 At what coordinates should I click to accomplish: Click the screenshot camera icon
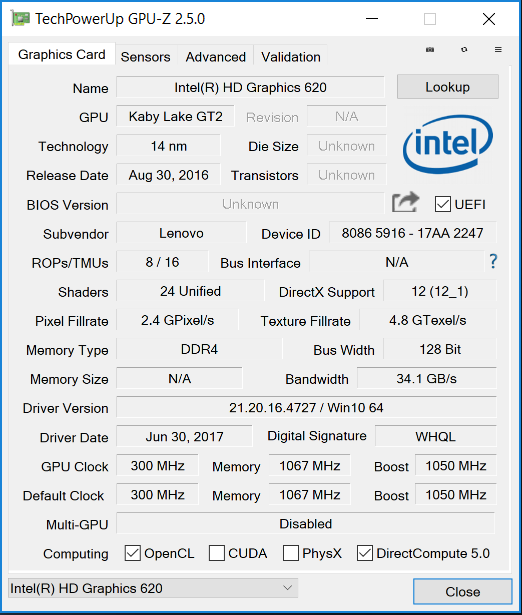(430, 50)
